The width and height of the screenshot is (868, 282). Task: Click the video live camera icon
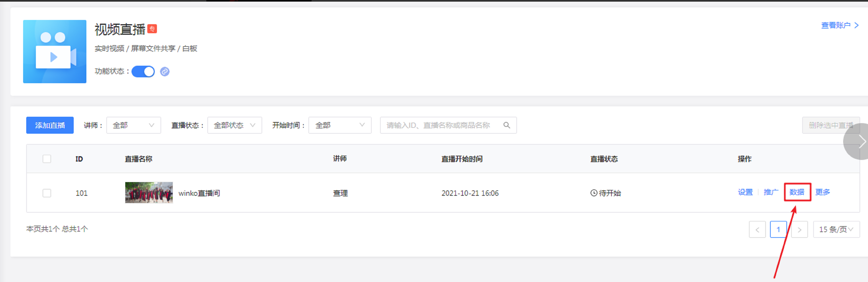(x=55, y=52)
